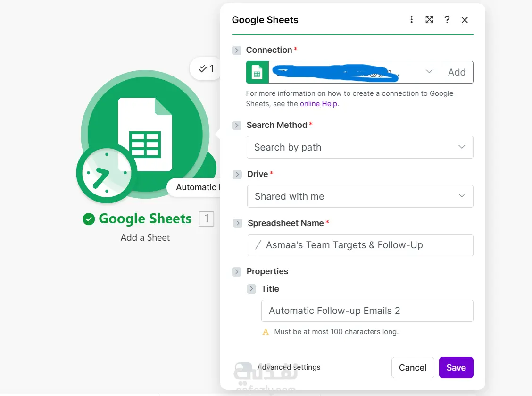This screenshot has height=396, width=532.
Task: Click the warning icon beside character limit note
Action: [x=266, y=332]
